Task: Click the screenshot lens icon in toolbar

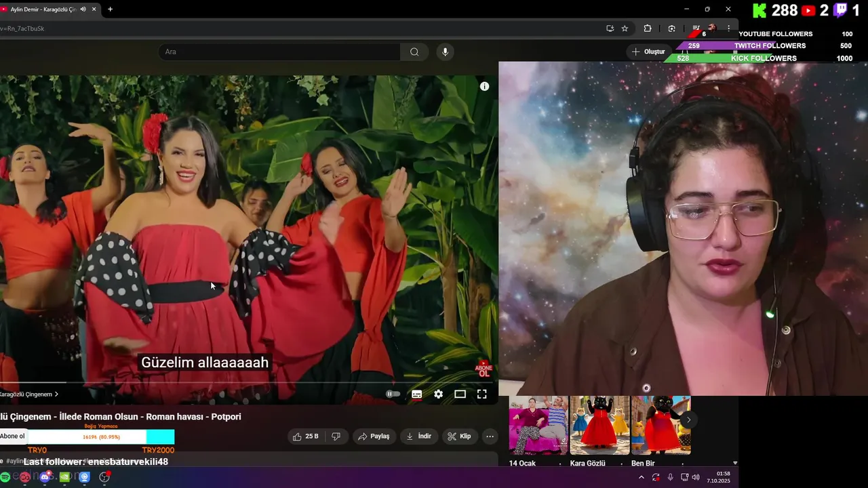Action: [671, 28]
